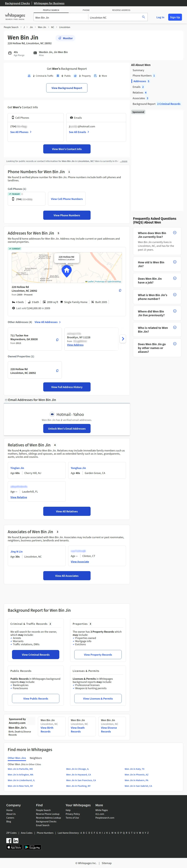Open the App Store download badge
187x868 pixels.
[14, 847]
